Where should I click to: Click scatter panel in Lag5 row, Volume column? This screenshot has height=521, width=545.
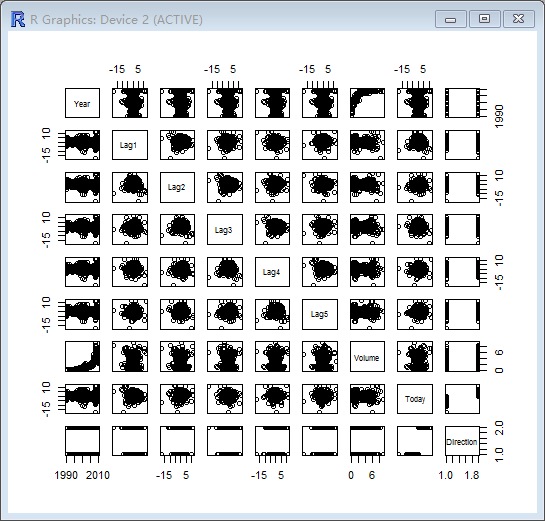point(367,314)
